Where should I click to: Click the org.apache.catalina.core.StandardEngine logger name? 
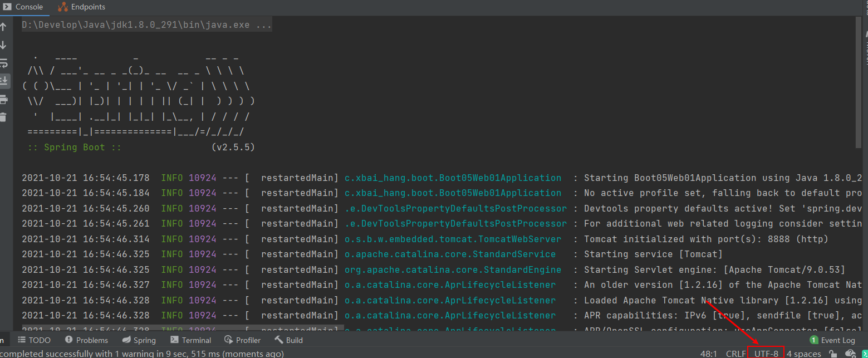pyautogui.click(x=453, y=270)
